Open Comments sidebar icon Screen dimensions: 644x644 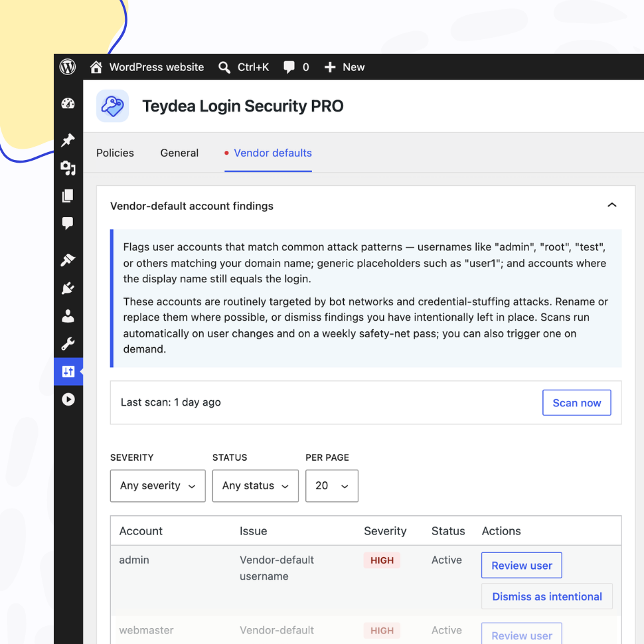click(68, 224)
